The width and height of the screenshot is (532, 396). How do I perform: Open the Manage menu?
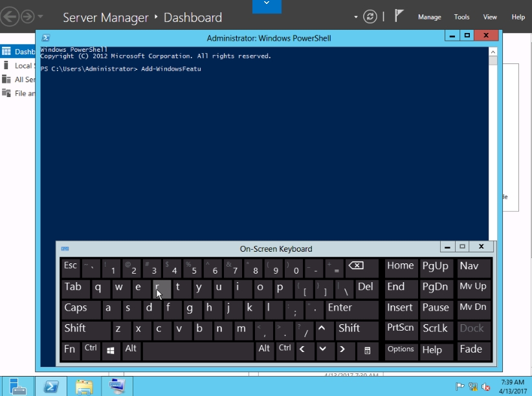(429, 17)
